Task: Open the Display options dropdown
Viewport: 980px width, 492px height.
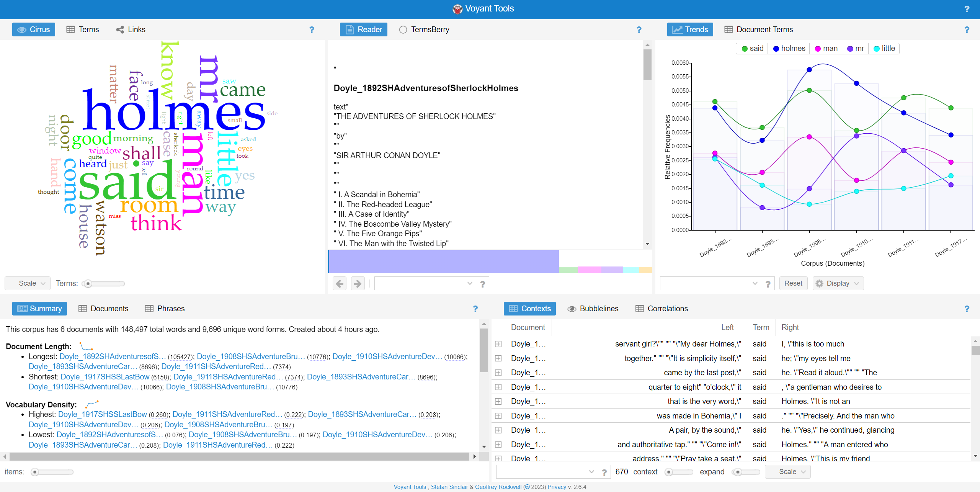Action: tap(838, 283)
